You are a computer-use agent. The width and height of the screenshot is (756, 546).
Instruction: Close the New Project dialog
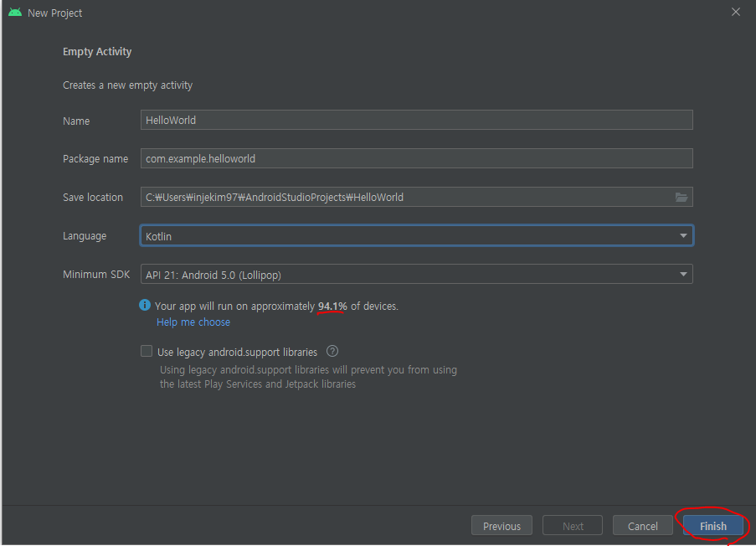tap(735, 12)
